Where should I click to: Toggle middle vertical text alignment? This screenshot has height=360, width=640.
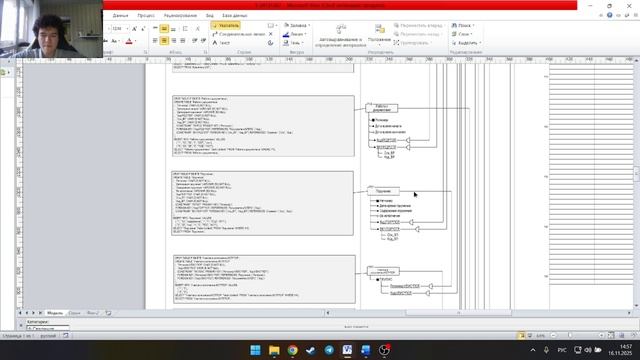pyautogui.click(x=164, y=29)
